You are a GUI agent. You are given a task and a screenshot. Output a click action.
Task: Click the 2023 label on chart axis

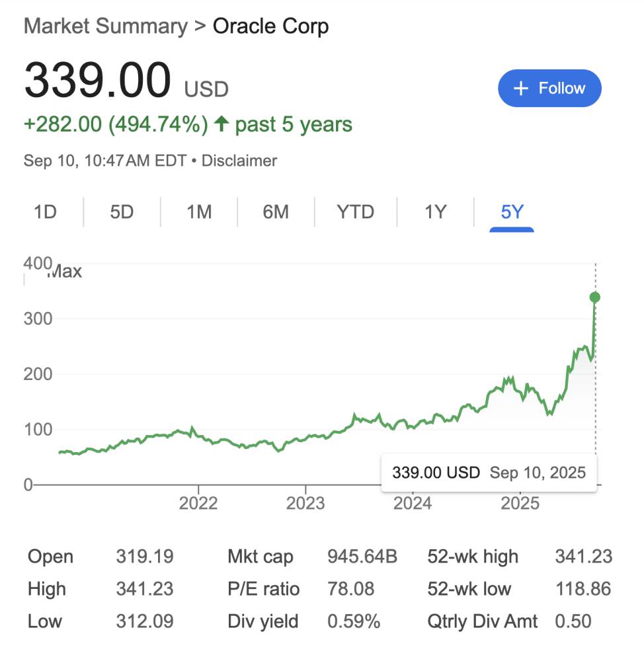pos(305,504)
